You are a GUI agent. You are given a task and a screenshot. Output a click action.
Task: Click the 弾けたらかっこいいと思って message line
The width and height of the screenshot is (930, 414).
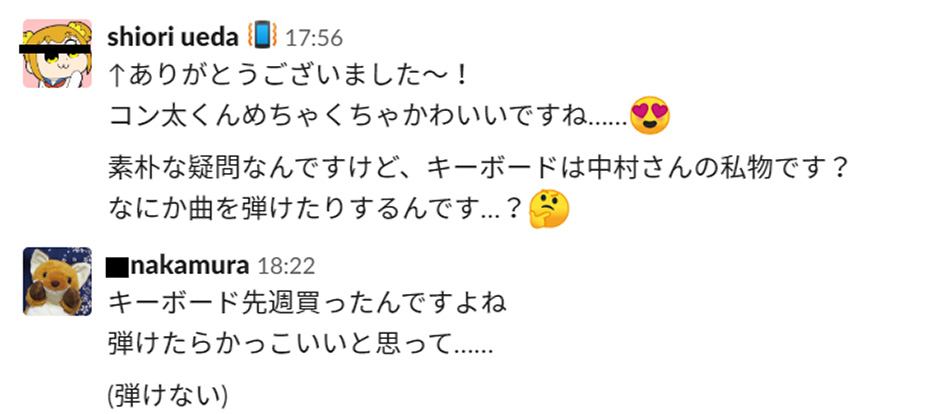(300, 343)
